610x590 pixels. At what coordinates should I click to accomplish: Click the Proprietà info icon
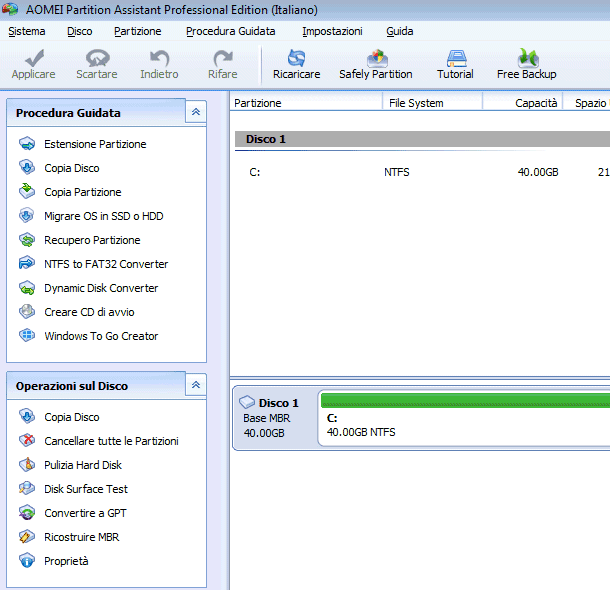point(27,560)
